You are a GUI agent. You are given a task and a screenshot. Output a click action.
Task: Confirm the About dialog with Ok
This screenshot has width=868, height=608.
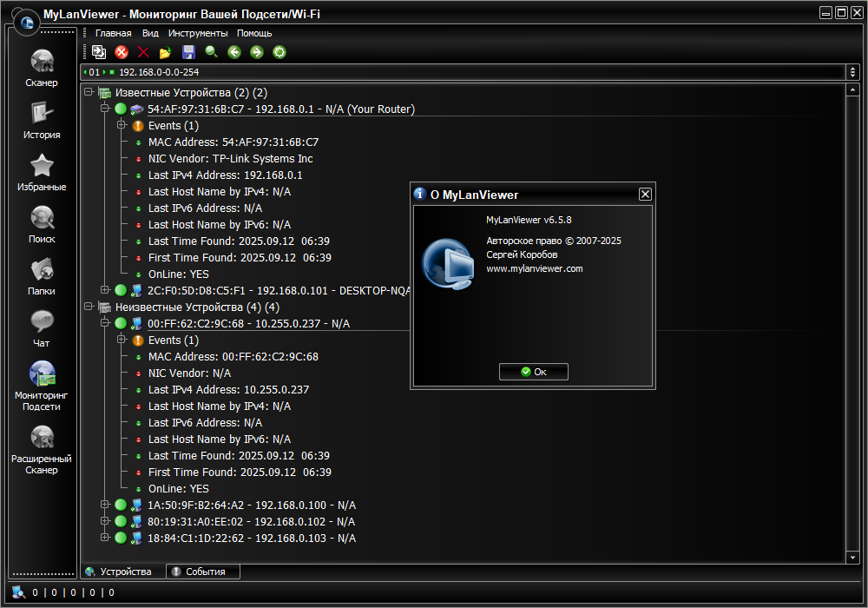coord(534,372)
